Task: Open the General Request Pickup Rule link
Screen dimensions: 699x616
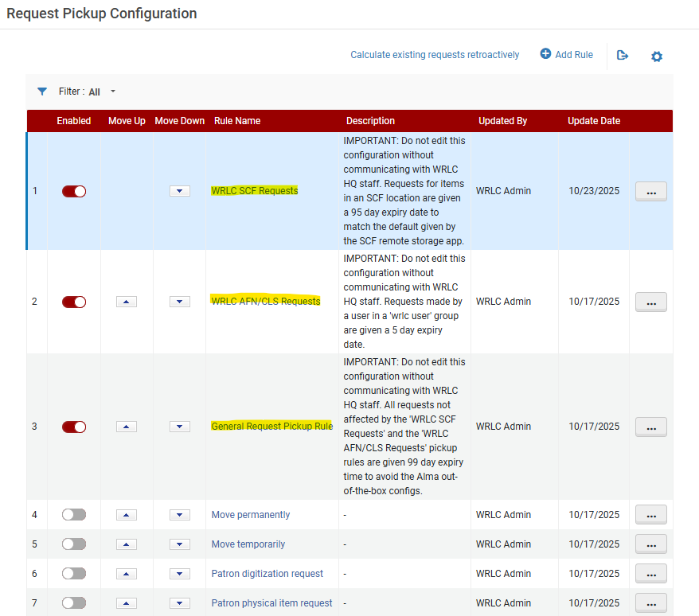Action: [272, 427]
